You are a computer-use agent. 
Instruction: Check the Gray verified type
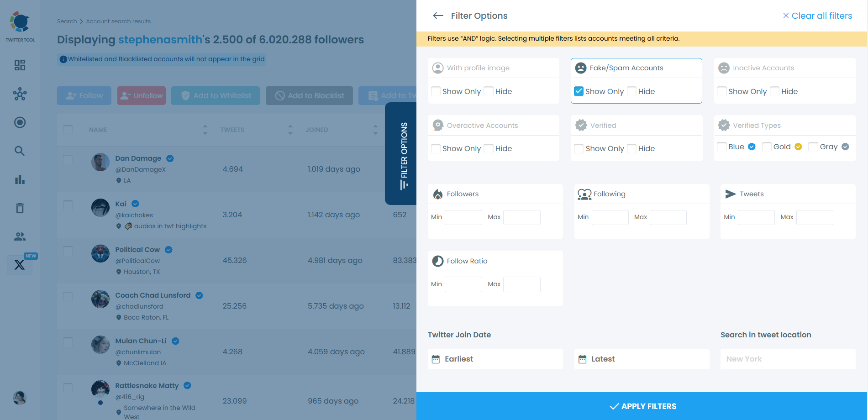(x=813, y=147)
